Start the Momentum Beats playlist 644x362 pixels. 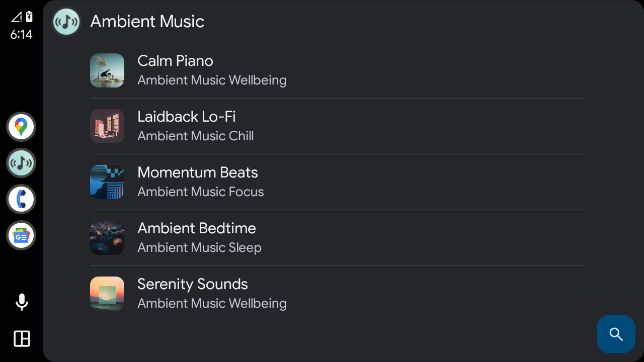coord(200,182)
